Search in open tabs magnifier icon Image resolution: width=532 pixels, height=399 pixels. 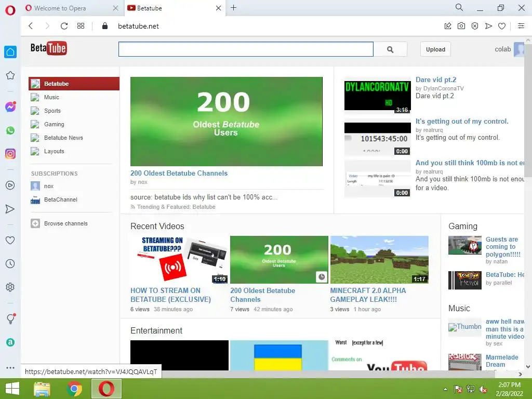pyautogui.click(x=459, y=7)
